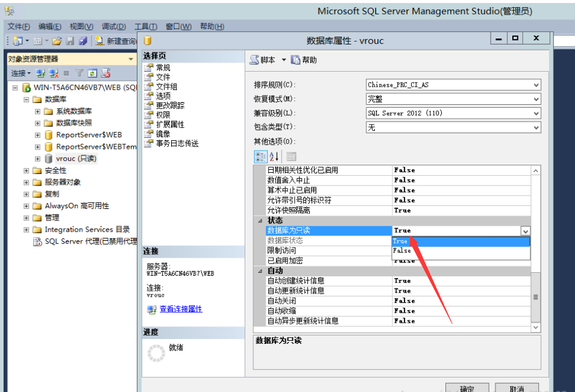Click the Disconnect icon in Object Explorer
The height and width of the screenshot is (392, 575).
point(54,73)
